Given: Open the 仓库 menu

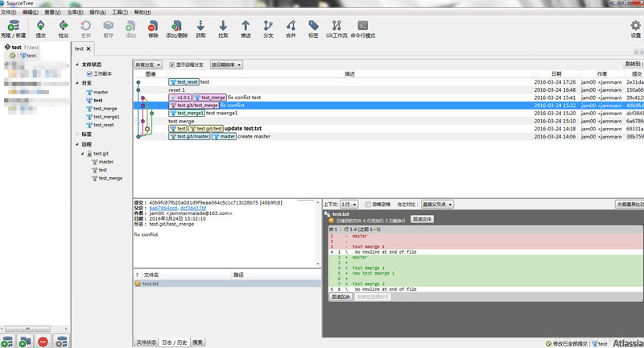Looking at the screenshot, I should (73, 13).
